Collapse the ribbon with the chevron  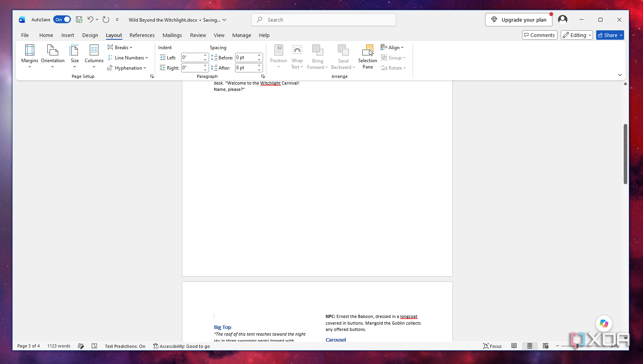pos(620,75)
